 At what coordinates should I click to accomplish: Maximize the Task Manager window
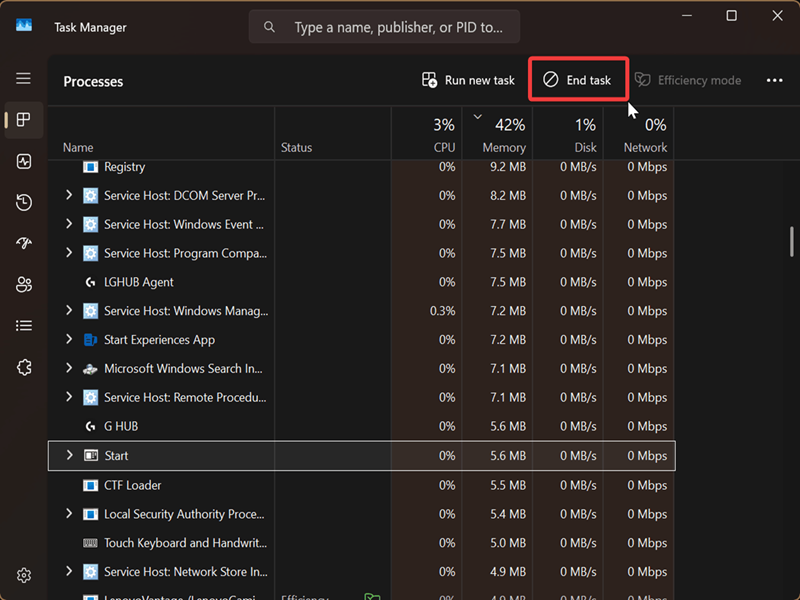tap(732, 16)
